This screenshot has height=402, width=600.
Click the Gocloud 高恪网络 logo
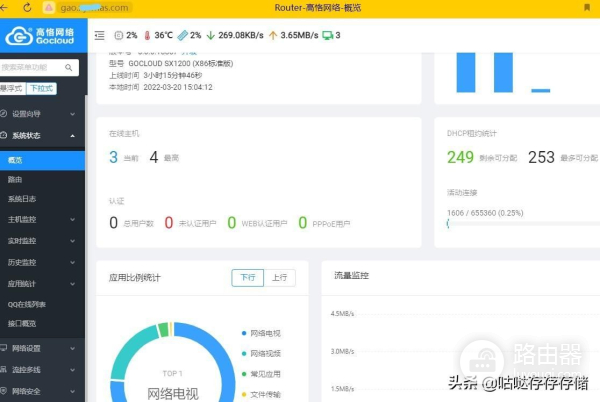[40, 36]
